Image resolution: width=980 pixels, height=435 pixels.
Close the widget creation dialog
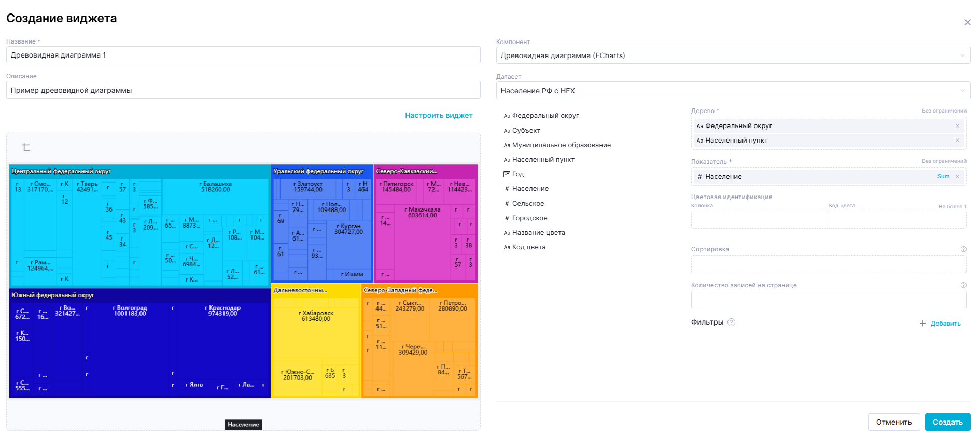[x=967, y=22]
